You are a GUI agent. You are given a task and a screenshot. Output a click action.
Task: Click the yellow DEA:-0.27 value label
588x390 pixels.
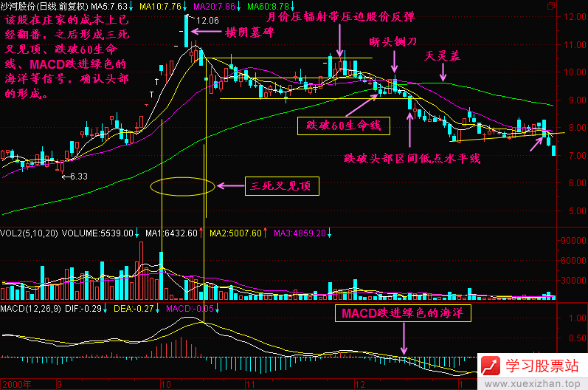point(134,309)
